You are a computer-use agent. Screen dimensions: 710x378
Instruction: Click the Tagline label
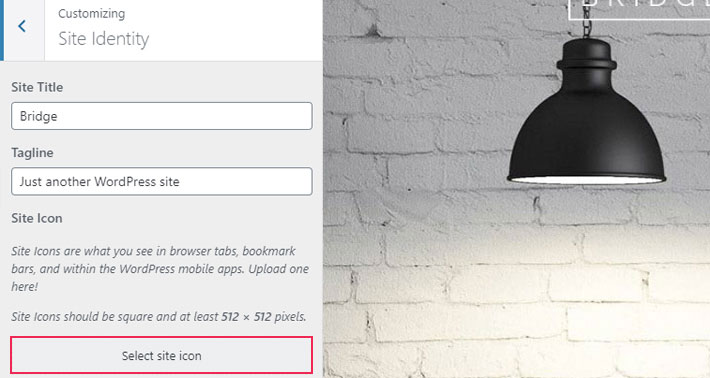32,153
